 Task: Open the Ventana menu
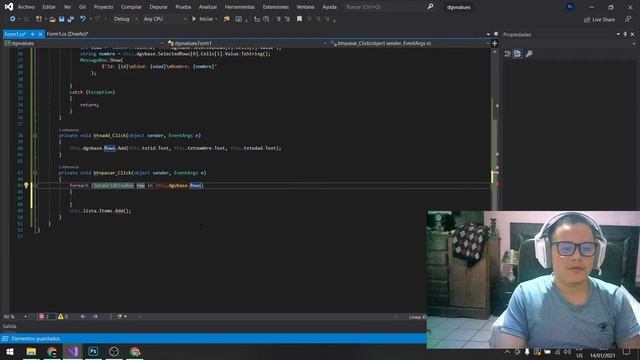pyautogui.click(x=305, y=7)
